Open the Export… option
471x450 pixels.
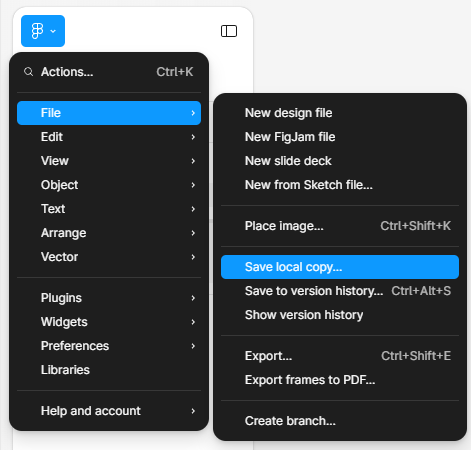pyautogui.click(x=340, y=356)
